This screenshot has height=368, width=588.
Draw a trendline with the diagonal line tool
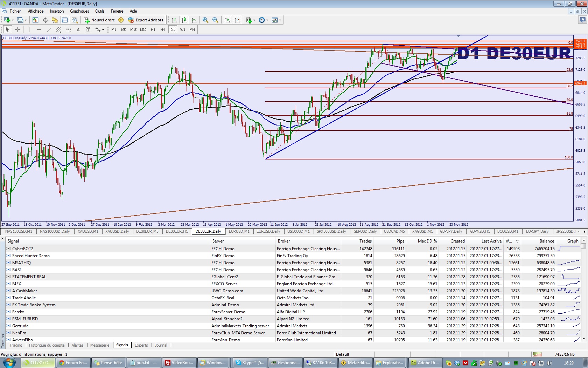tap(49, 30)
